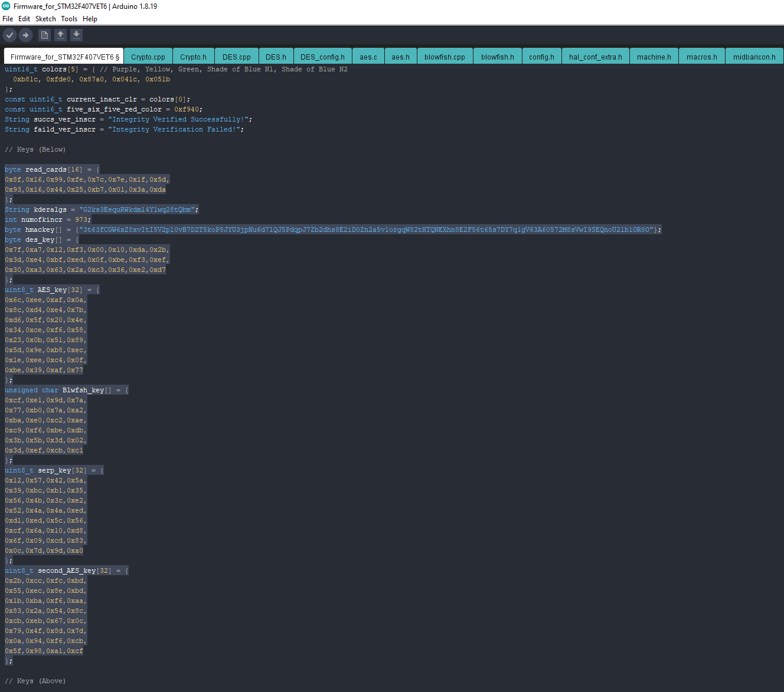This screenshot has width=784, height=692.
Task: Switch to the DES.cpp tab
Action: click(237, 57)
